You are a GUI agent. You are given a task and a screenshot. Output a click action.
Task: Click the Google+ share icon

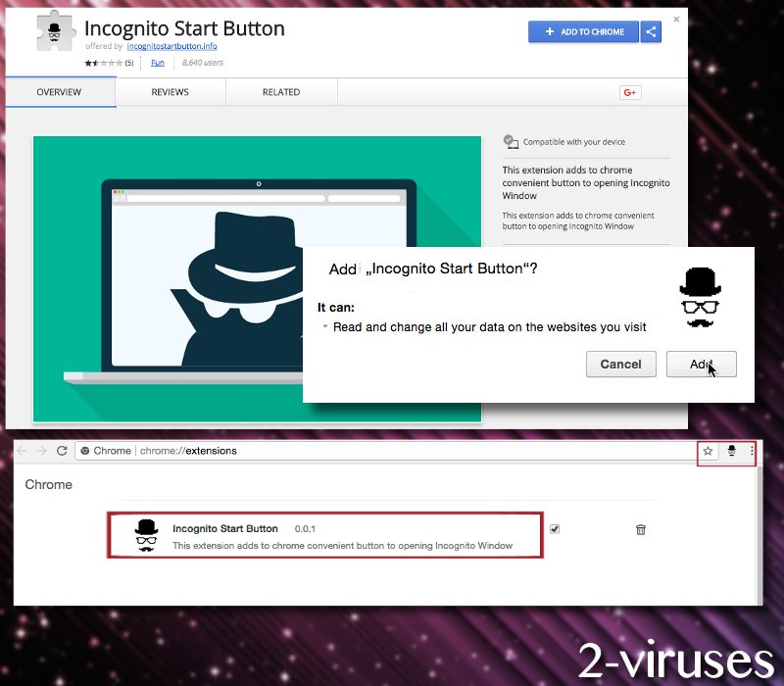tap(630, 91)
